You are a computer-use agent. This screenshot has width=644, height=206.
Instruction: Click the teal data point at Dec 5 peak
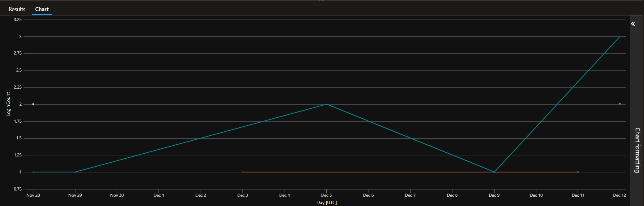point(326,104)
